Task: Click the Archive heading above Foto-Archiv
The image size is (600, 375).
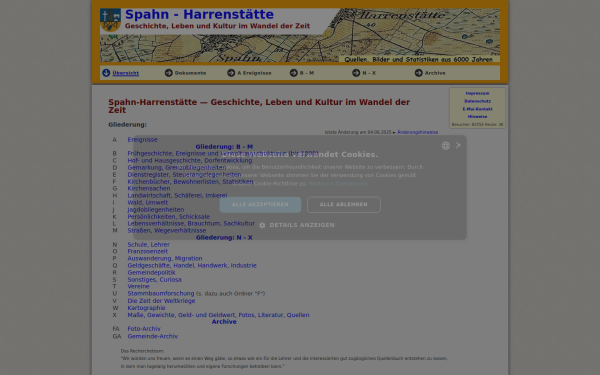Action: pos(224,322)
